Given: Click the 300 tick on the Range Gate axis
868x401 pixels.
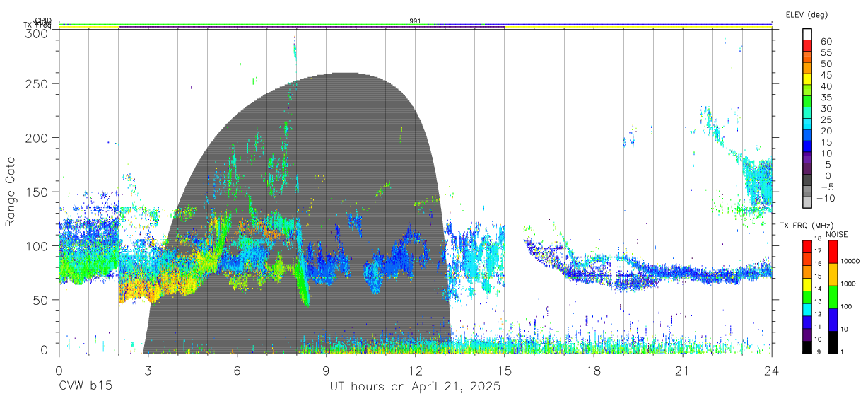Looking at the screenshot, I should (x=35, y=33).
